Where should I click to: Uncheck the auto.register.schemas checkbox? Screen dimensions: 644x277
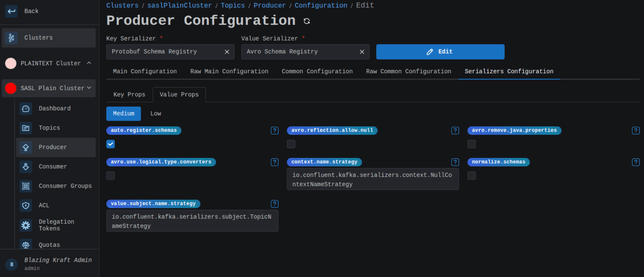click(111, 144)
